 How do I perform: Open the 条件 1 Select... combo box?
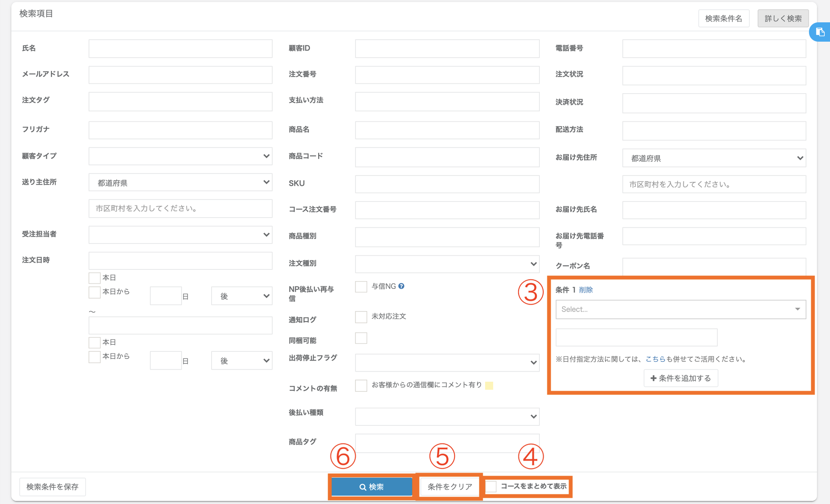click(x=680, y=309)
